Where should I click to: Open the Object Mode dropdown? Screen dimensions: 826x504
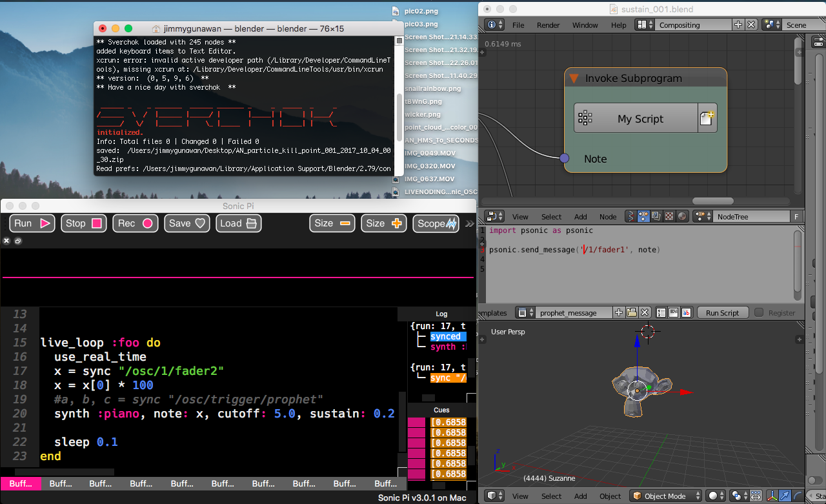pos(666,496)
